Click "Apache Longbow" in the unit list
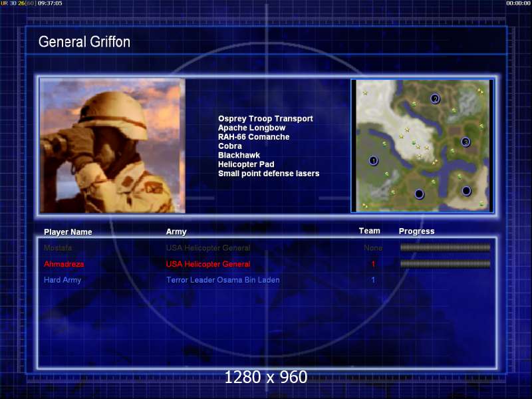 [251, 128]
